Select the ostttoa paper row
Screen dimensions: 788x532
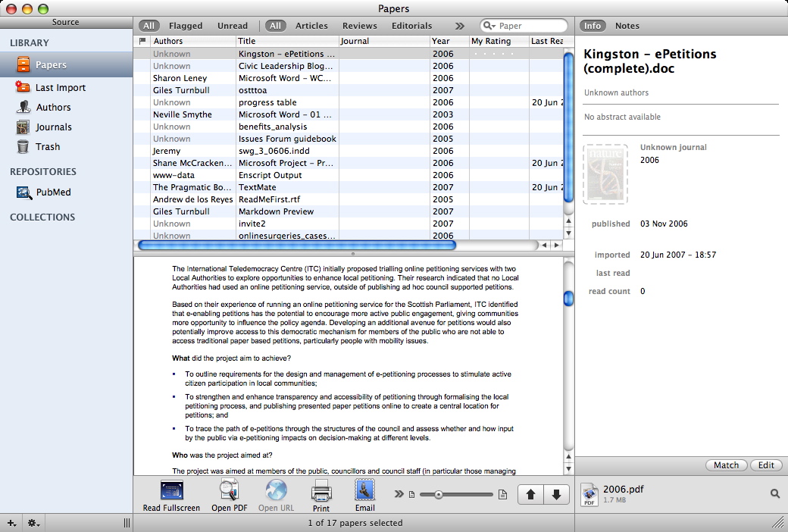349,90
